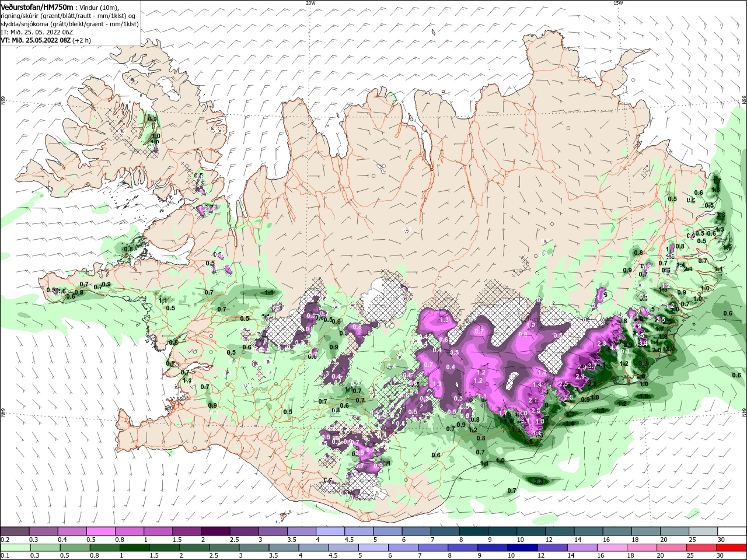Pick the bottom-row deep blue swatch between 10 and 12
Screen dimensions: 747x560
click(x=522, y=548)
